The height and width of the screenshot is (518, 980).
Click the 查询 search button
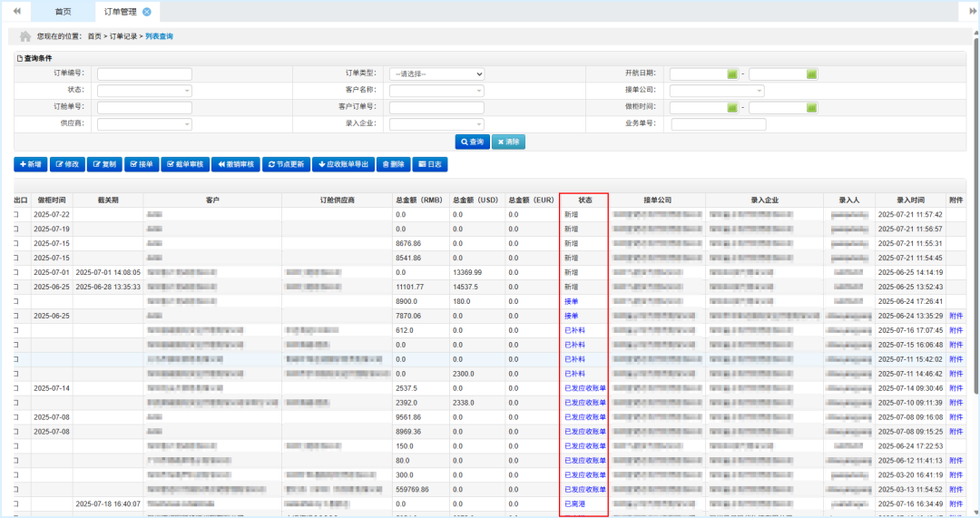[472, 142]
